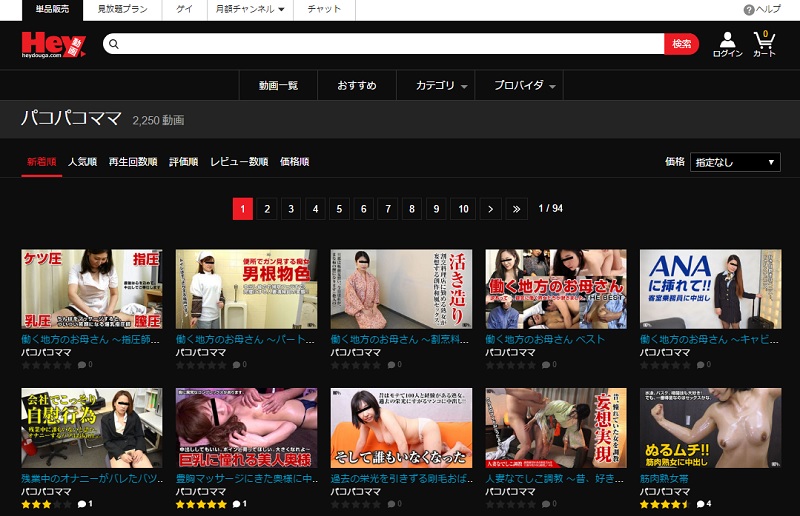Open the 価格 filter select box
The height and width of the screenshot is (516, 800).
click(x=735, y=162)
